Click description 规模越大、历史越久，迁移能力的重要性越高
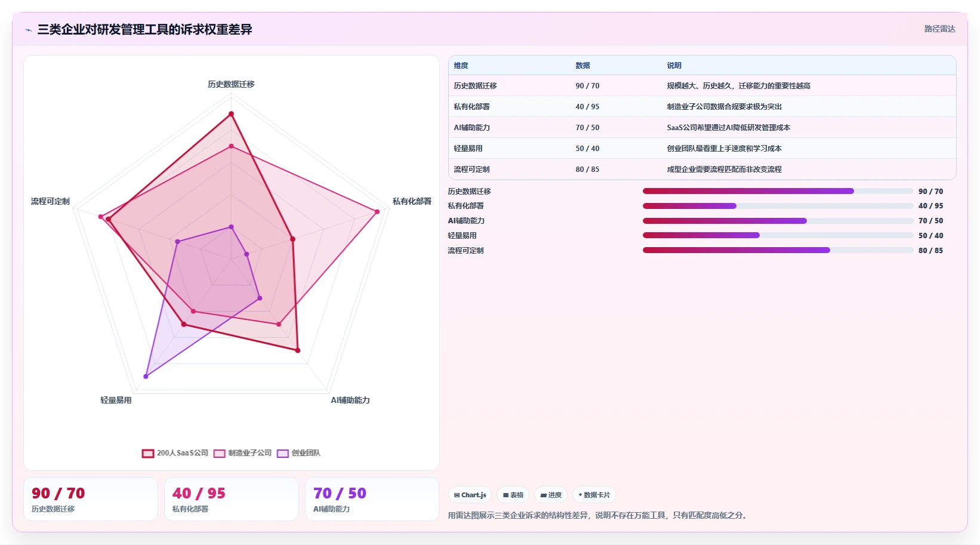The height and width of the screenshot is (545, 980). coord(738,86)
